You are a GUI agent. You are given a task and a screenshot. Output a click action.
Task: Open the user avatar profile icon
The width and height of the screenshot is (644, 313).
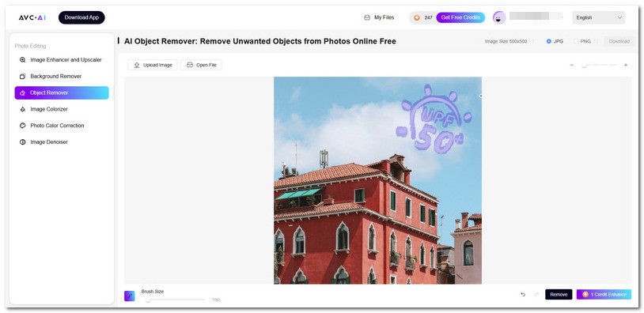click(x=499, y=17)
